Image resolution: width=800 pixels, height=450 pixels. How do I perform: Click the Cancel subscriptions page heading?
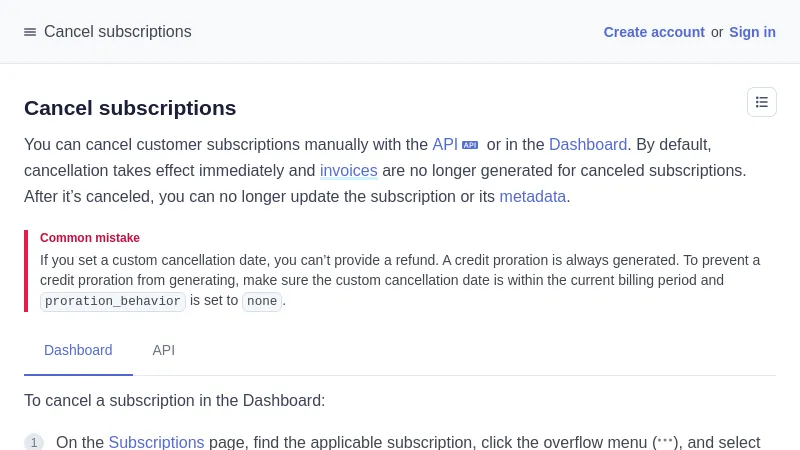tap(130, 108)
